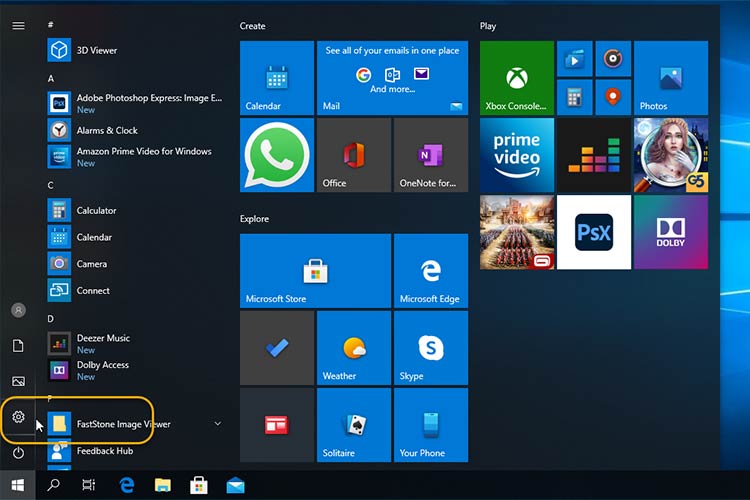Click the letter C section header
This screenshot has width=750, height=500.
pyautogui.click(x=51, y=185)
